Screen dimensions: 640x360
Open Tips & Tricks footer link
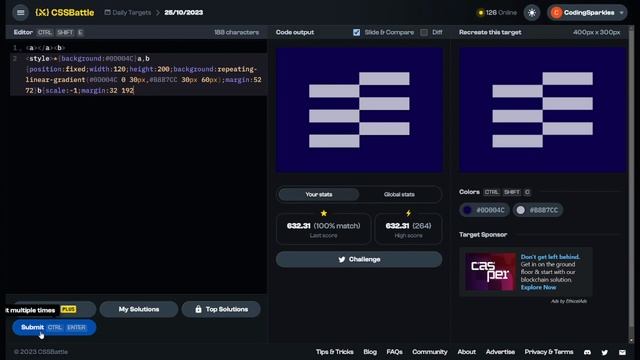coord(335,352)
